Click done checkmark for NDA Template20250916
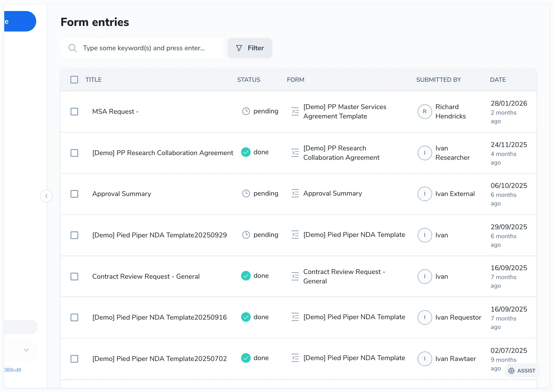This screenshot has width=554, height=392. pos(246,317)
